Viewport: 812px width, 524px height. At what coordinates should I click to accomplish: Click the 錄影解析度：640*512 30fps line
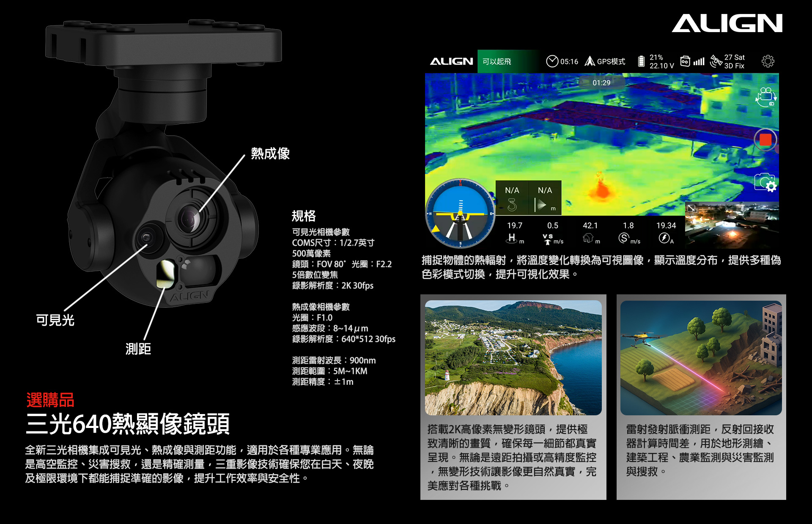point(344,339)
